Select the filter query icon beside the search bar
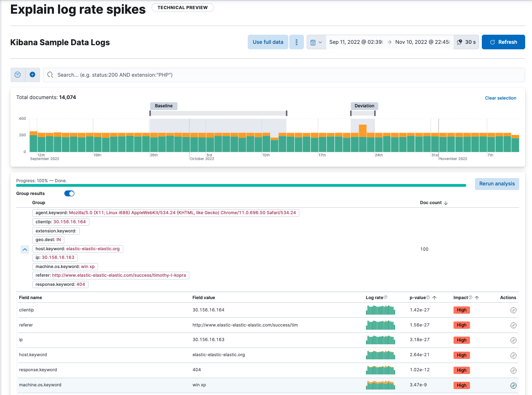The height and width of the screenshot is (395, 532). point(17,74)
